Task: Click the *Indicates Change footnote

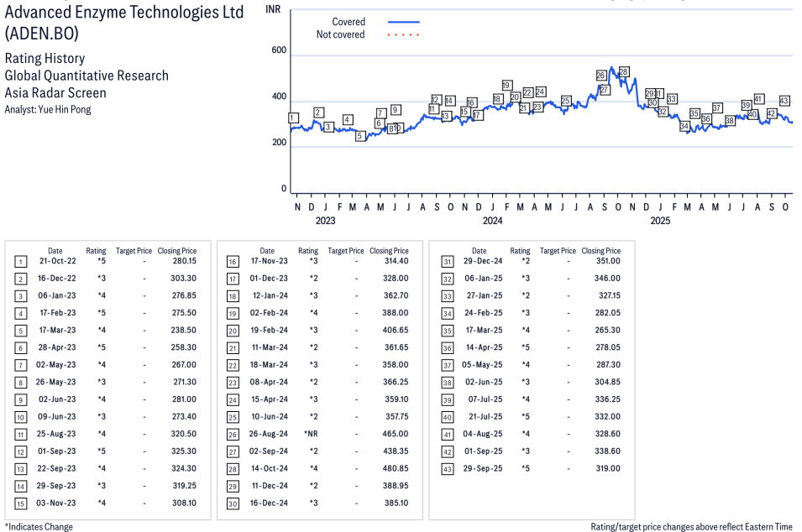Action: pyautogui.click(x=39, y=527)
